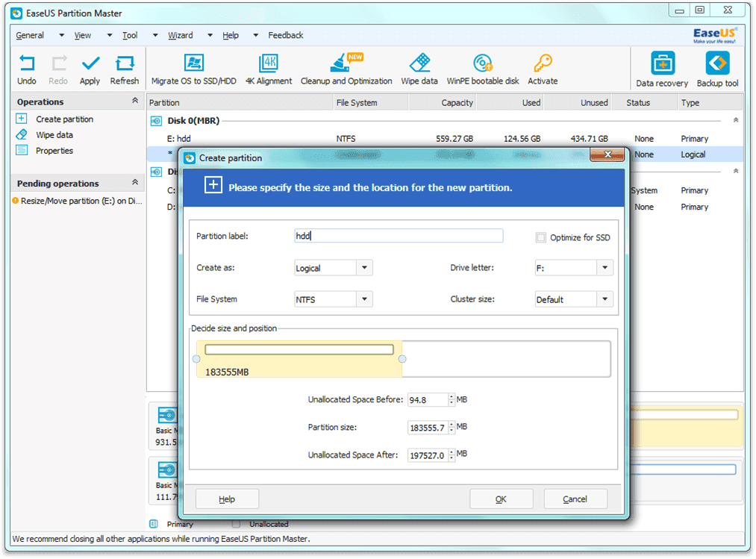
Task: Select the E: hdd partition row
Action: (x=443, y=139)
